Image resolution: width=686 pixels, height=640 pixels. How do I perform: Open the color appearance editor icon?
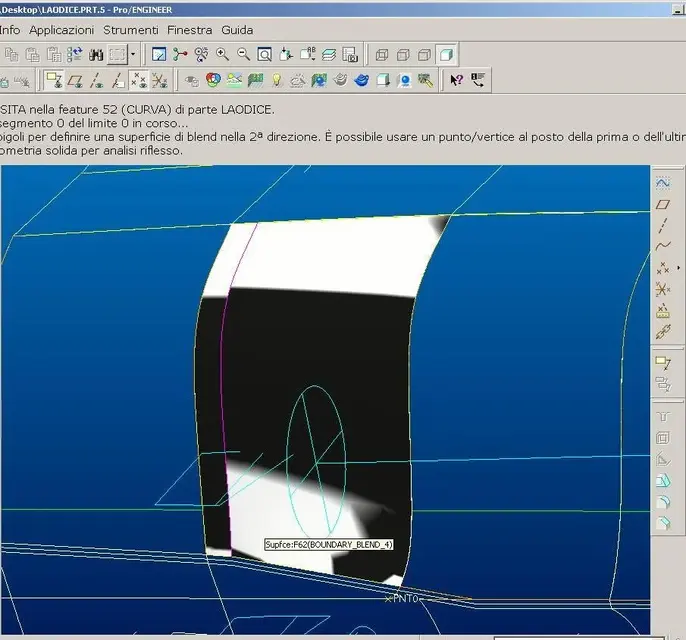click(x=213, y=80)
